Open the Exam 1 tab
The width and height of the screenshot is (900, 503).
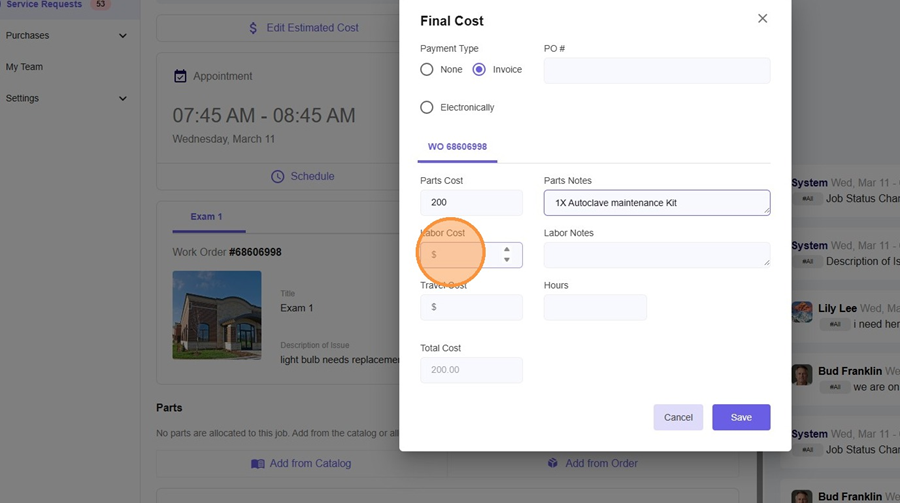206,217
